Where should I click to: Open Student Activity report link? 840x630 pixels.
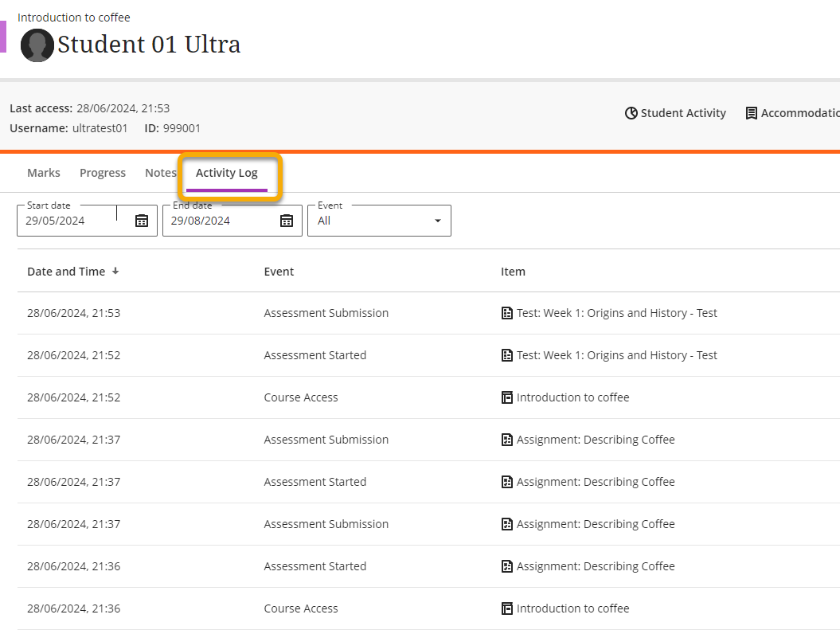click(x=675, y=113)
